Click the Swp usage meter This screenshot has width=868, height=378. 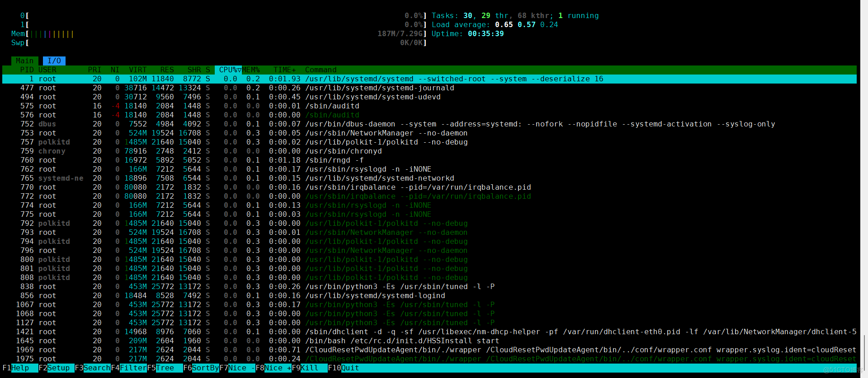click(x=219, y=43)
